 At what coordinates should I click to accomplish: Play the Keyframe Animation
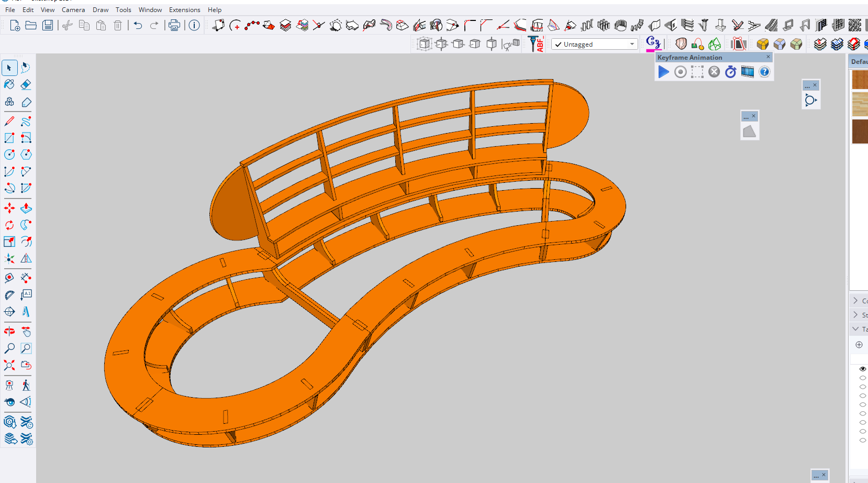pos(663,72)
